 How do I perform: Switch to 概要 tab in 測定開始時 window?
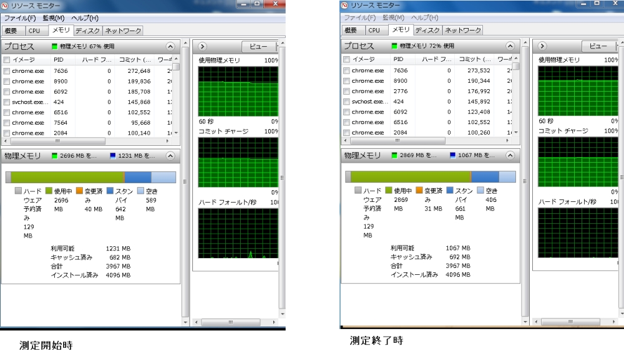(x=14, y=31)
